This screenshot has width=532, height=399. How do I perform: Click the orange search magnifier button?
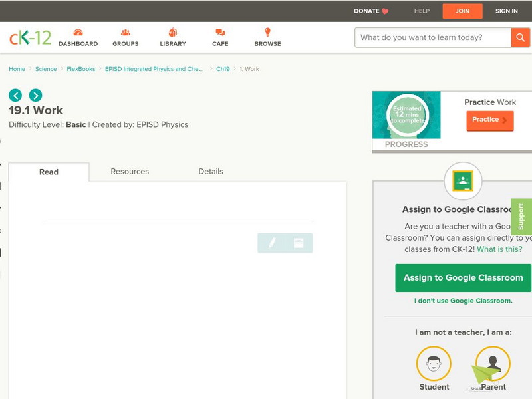[520, 37]
